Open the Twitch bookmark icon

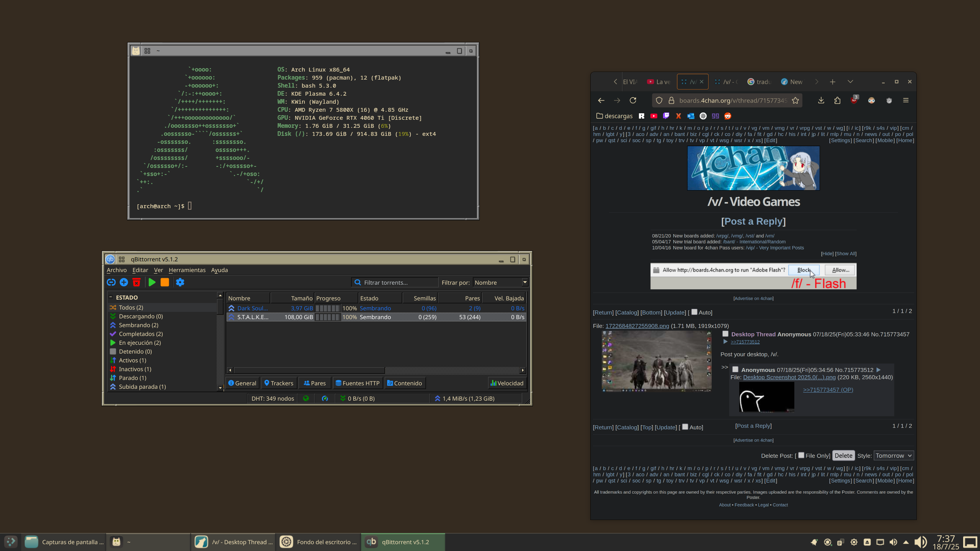point(666,116)
